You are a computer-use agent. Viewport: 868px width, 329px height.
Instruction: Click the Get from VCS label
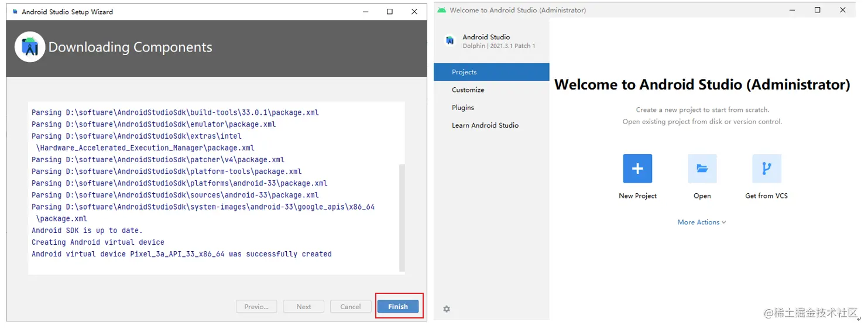[x=766, y=196]
